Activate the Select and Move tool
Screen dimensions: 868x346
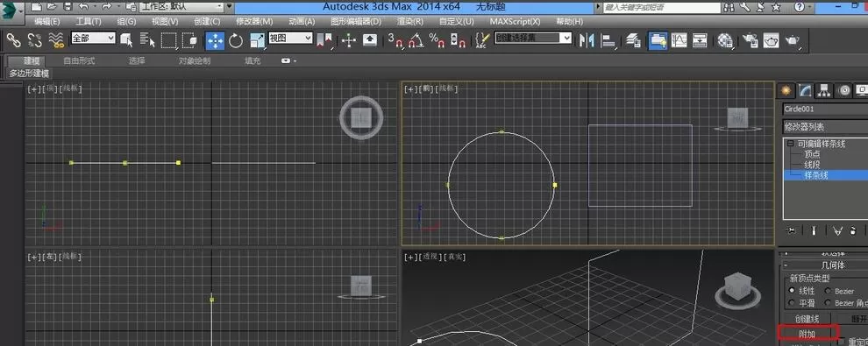tap(215, 40)
